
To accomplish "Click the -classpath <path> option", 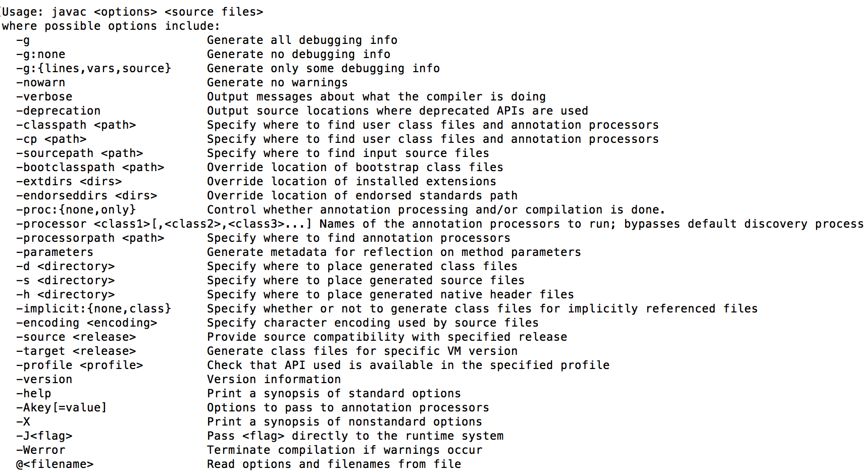I will [x=76, y=125].
